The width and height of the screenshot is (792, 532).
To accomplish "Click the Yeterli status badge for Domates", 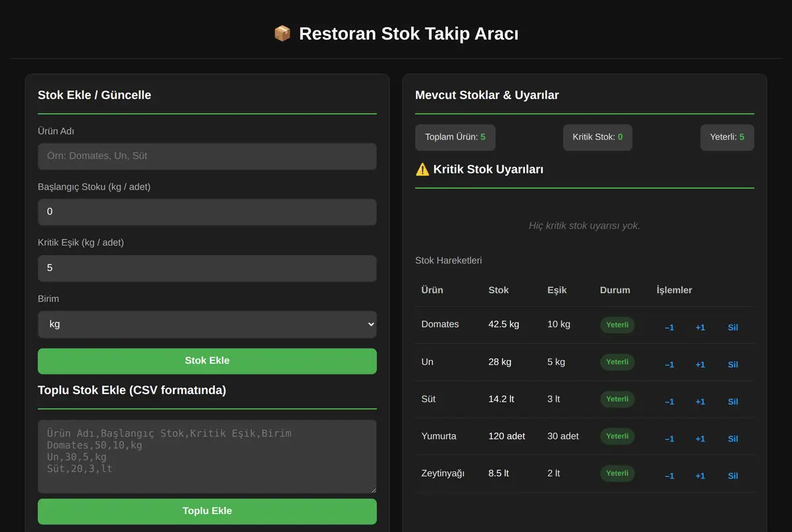I will pyautogui.click(x=617, y=325).
